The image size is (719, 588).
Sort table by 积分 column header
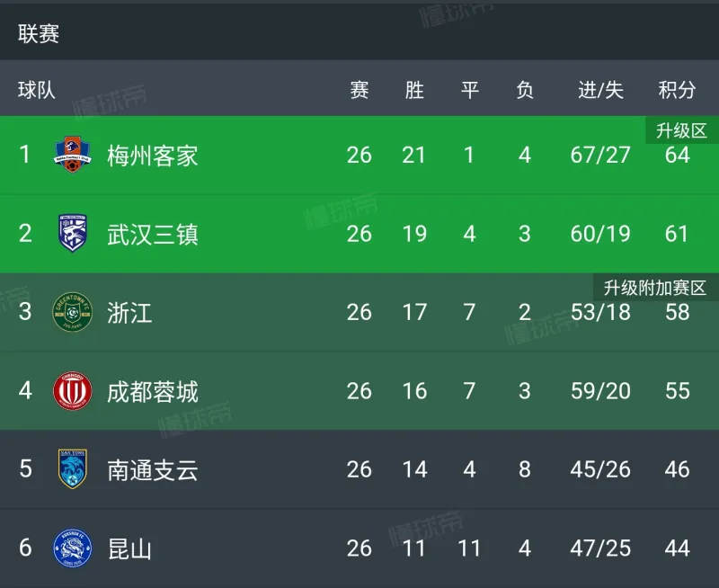coord(677,89)
